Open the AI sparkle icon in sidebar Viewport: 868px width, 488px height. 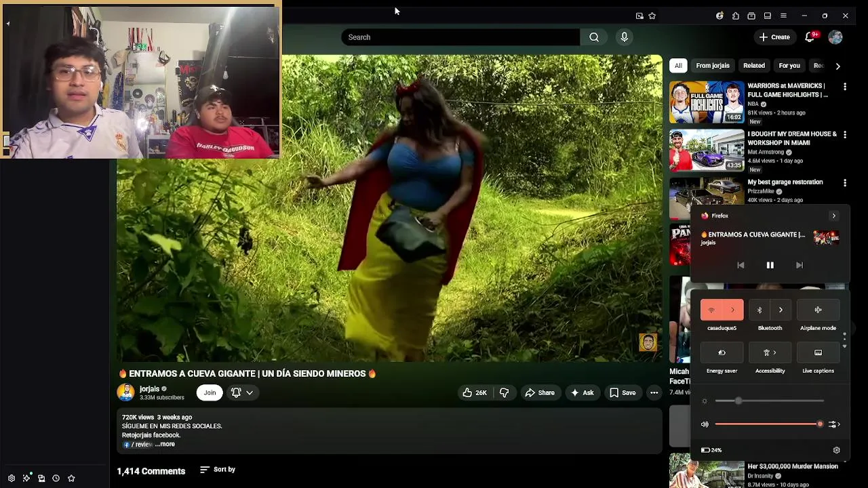tap(26, 478)
